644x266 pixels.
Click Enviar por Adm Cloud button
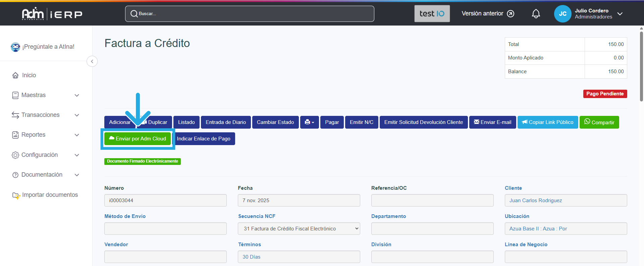[138, 139]
